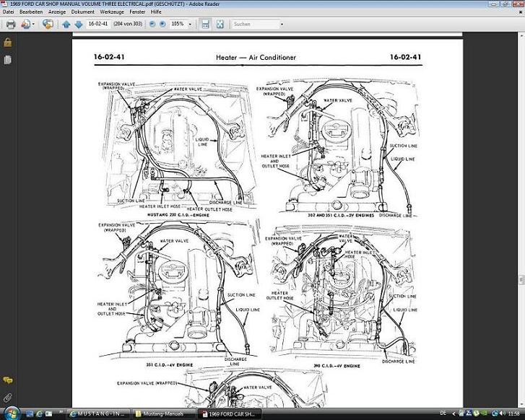Open the Bearbeiten menu
The width and height of the screenshot is (525, 420).
tap(31, 12)
